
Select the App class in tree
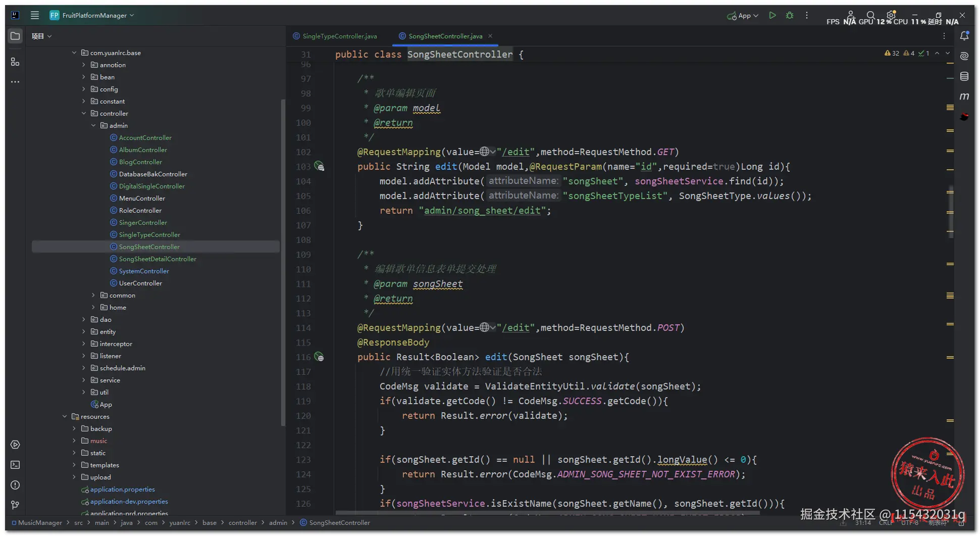106,404
